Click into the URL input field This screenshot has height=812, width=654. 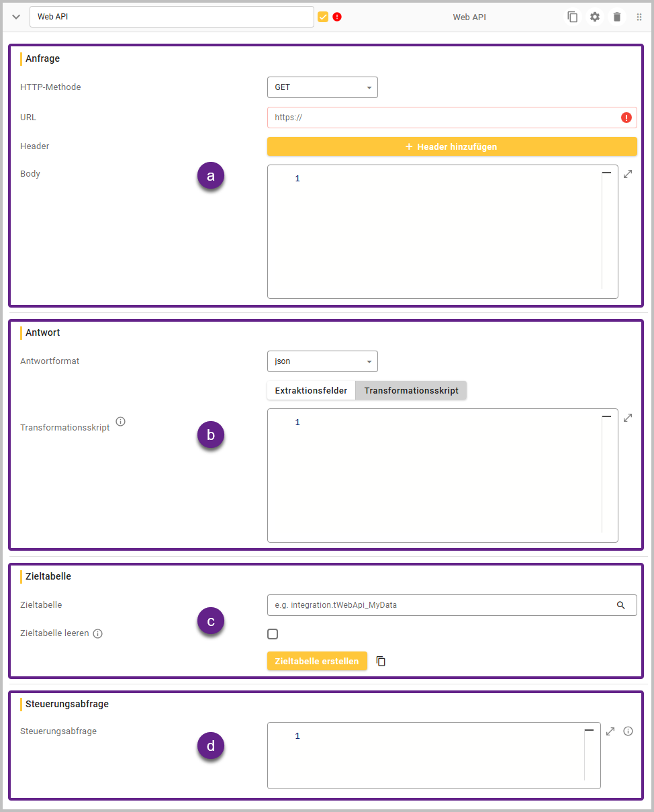pos(443,118)
